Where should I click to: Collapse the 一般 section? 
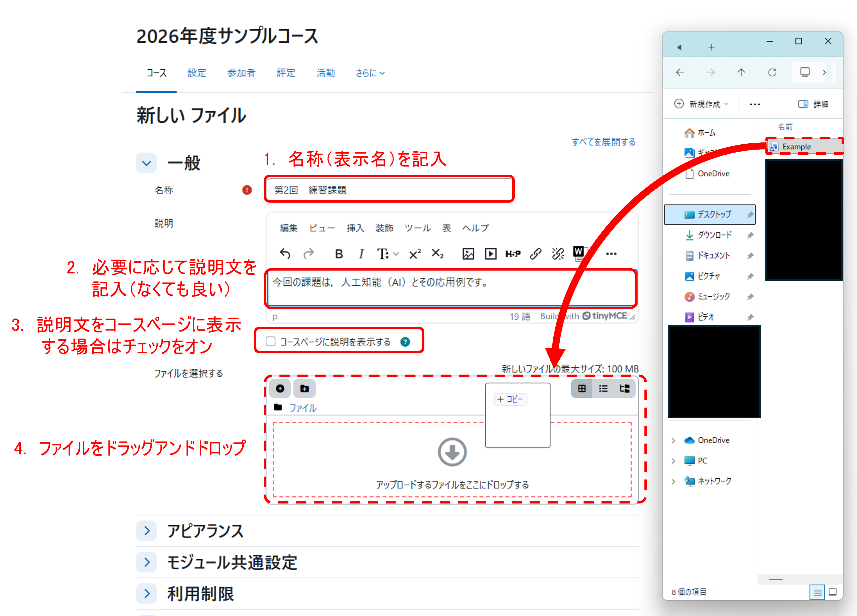pos(147,163)
